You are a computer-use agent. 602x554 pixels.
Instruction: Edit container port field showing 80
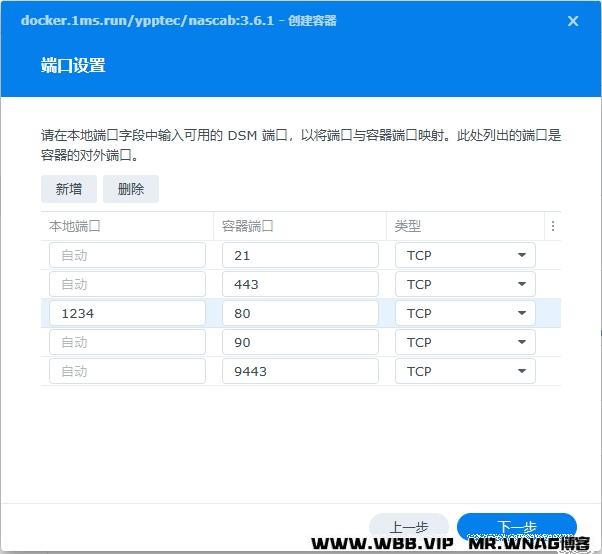tap(300, 313)
